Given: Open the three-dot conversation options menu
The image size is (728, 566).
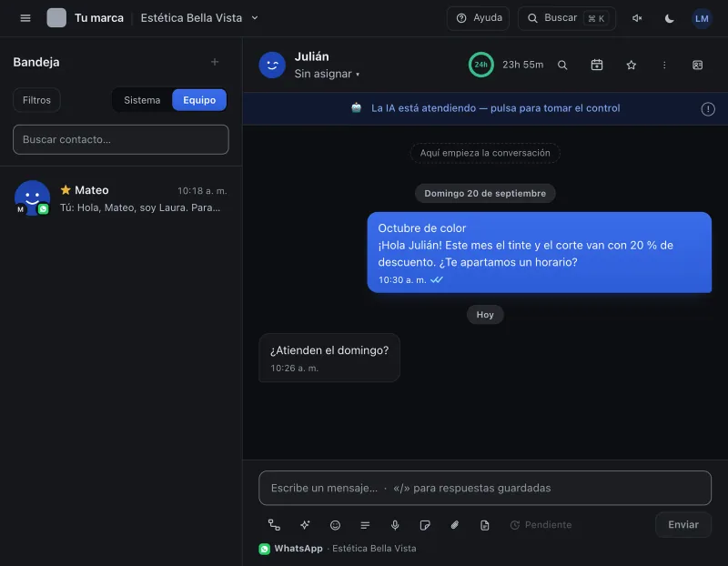Looking at the screenshot, I should 664,65.
